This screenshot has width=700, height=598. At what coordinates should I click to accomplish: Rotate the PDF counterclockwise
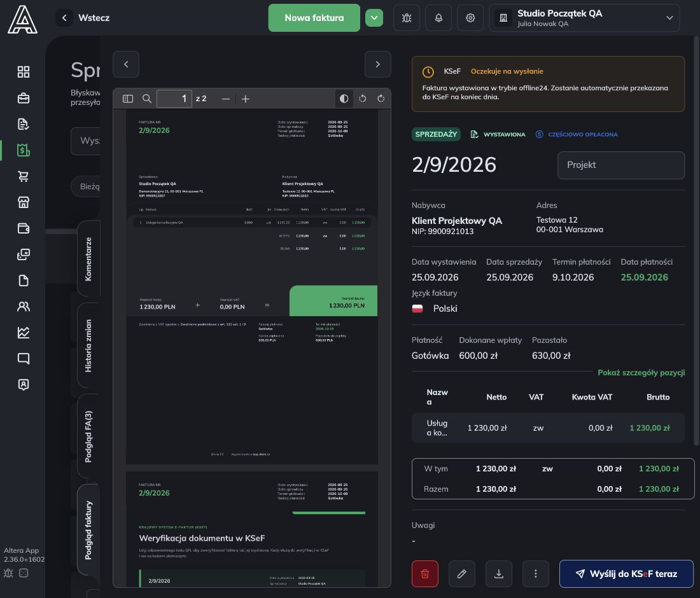point(363,99)
